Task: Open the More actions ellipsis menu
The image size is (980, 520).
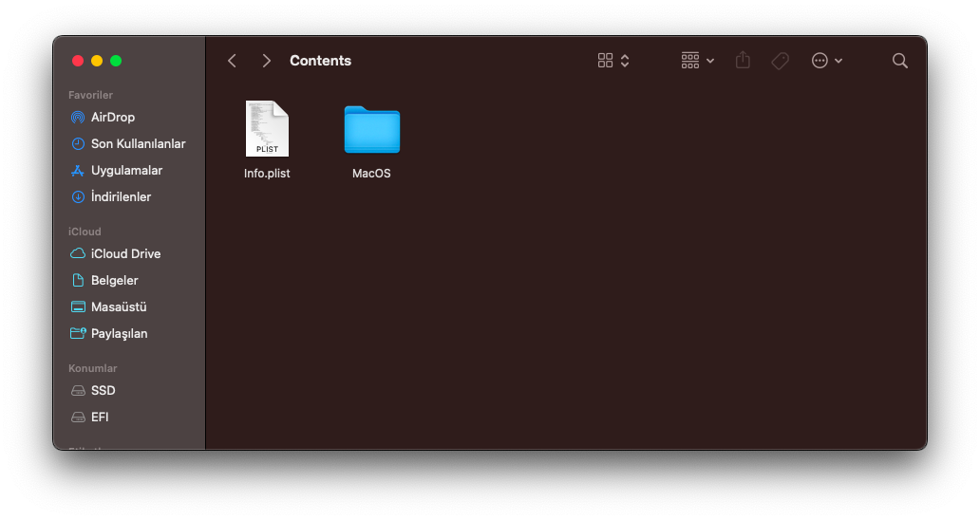Action: pos(827,61)
